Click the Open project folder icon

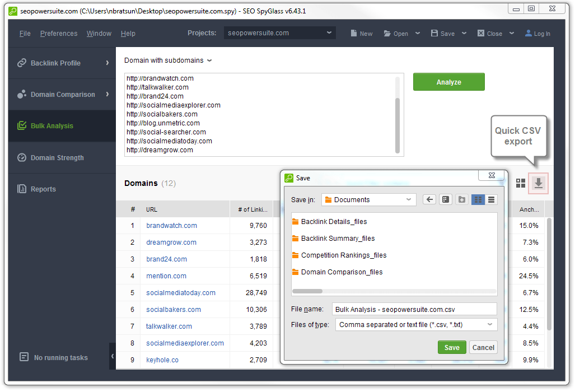(x=387, y=34)
